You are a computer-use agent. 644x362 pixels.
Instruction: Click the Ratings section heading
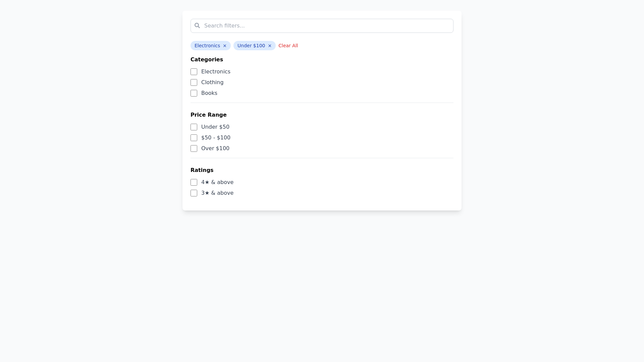pos(202,170)
